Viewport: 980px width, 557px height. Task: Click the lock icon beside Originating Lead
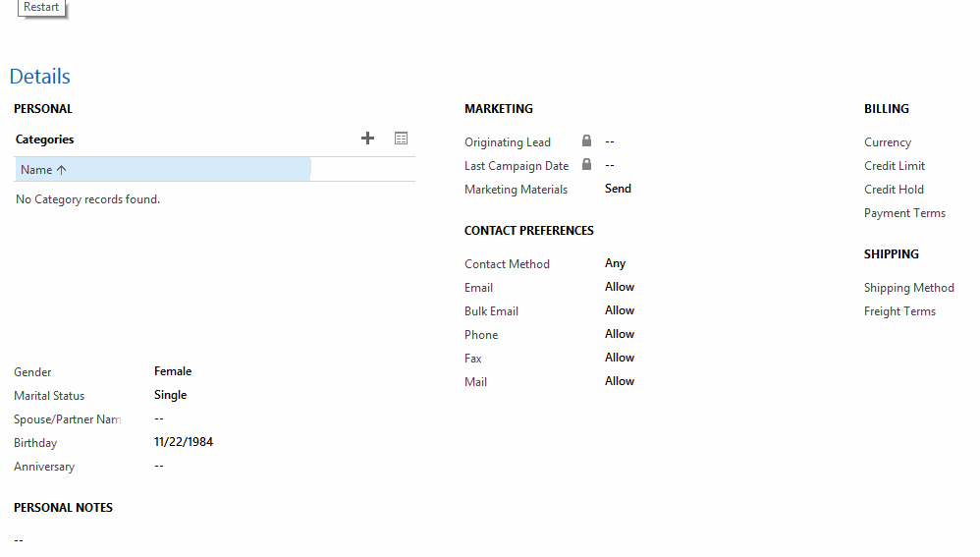point(586,141)
